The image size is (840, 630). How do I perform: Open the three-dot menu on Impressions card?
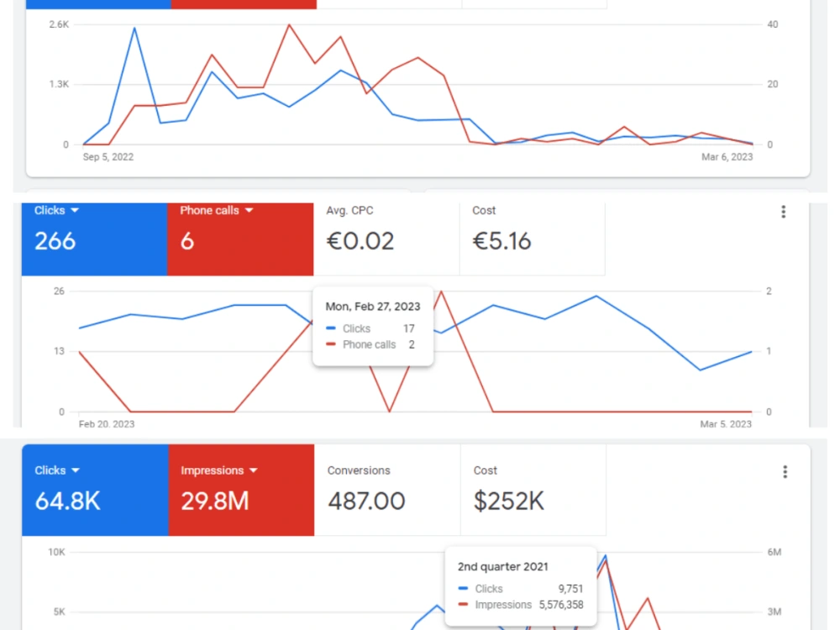(785, 471)
